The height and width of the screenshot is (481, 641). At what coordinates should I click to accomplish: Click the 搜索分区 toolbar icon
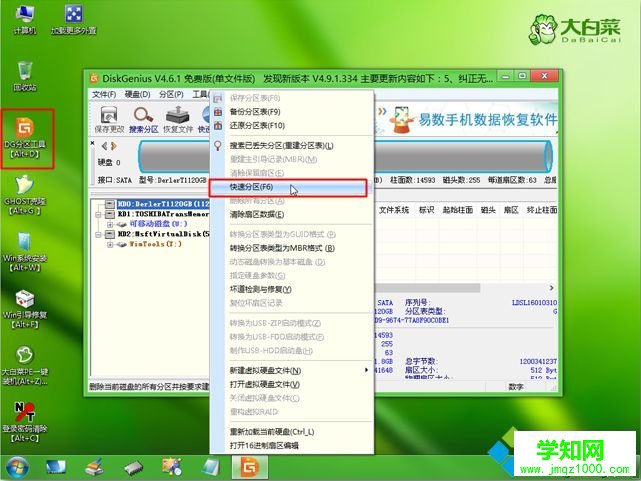[143, 119]
